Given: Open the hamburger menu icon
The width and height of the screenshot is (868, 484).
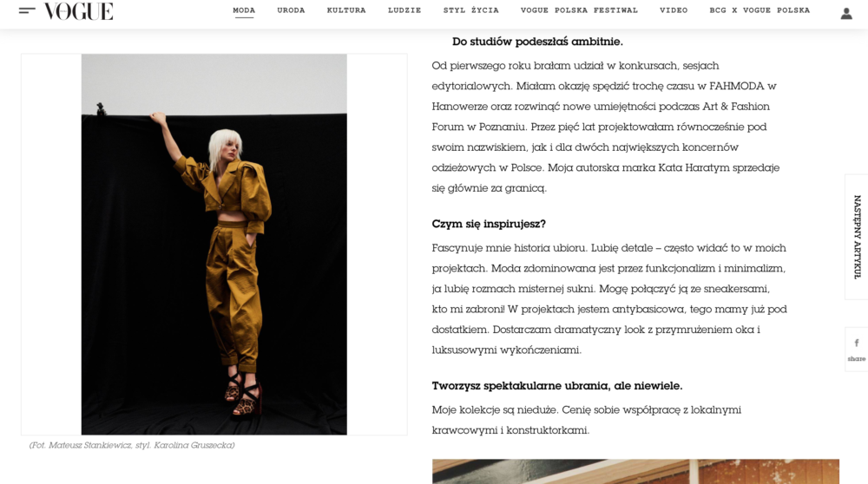Looking at the screenshot, I should click(x=27, y=10).
